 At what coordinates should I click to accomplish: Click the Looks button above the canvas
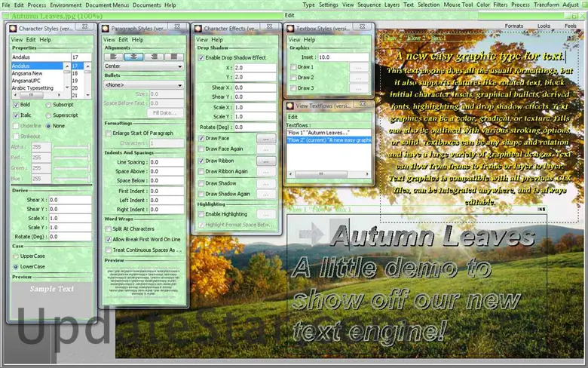[544, 26]
